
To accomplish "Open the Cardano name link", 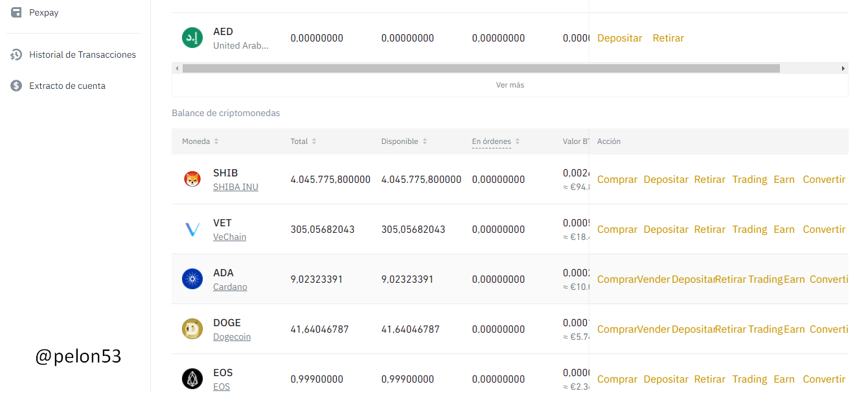I will tap(230, 287).
